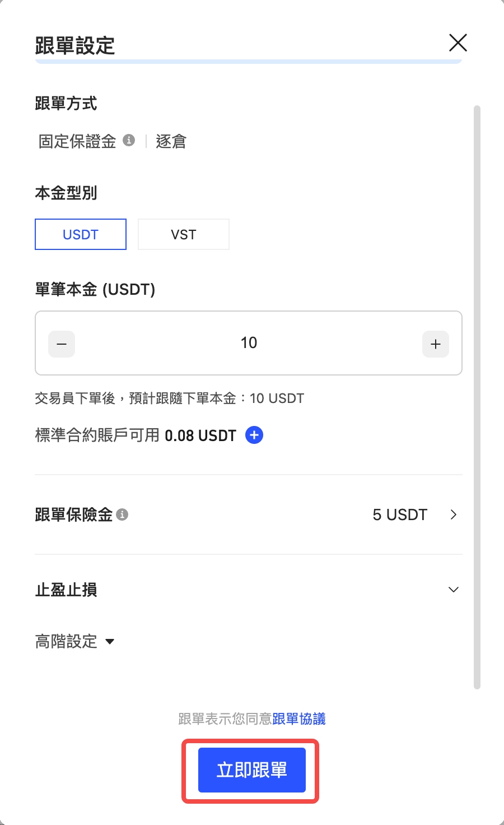This screenshot has height=825, width=504.
Task: Focus the 單筆本金 amount input field
Action: (x=249, y=343)
